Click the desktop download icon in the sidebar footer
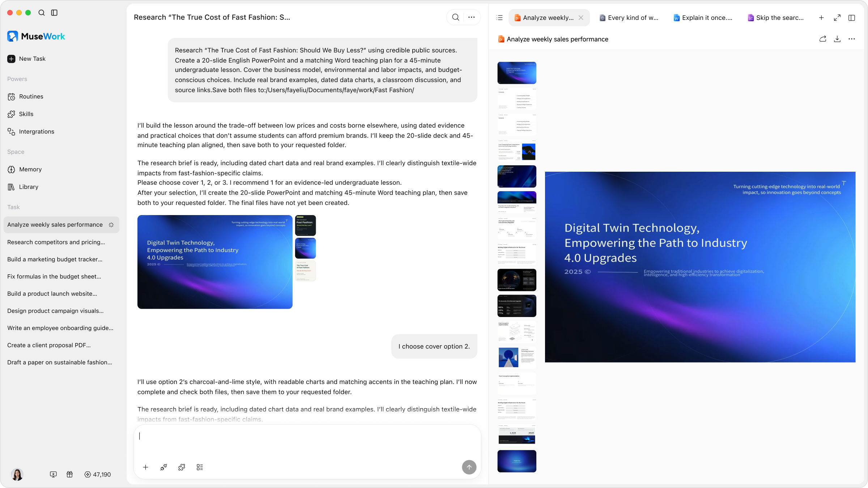 tap(53, 474)
